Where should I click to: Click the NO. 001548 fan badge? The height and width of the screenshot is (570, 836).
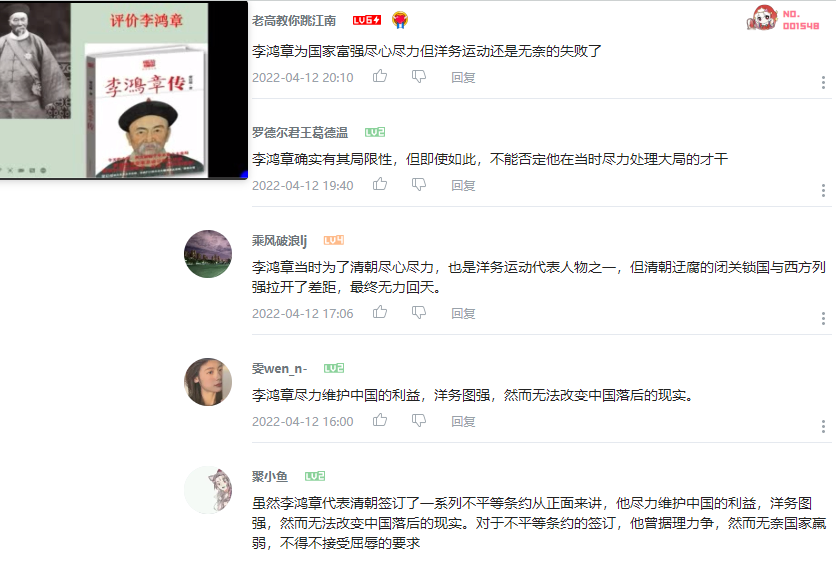tap(783, 19)
